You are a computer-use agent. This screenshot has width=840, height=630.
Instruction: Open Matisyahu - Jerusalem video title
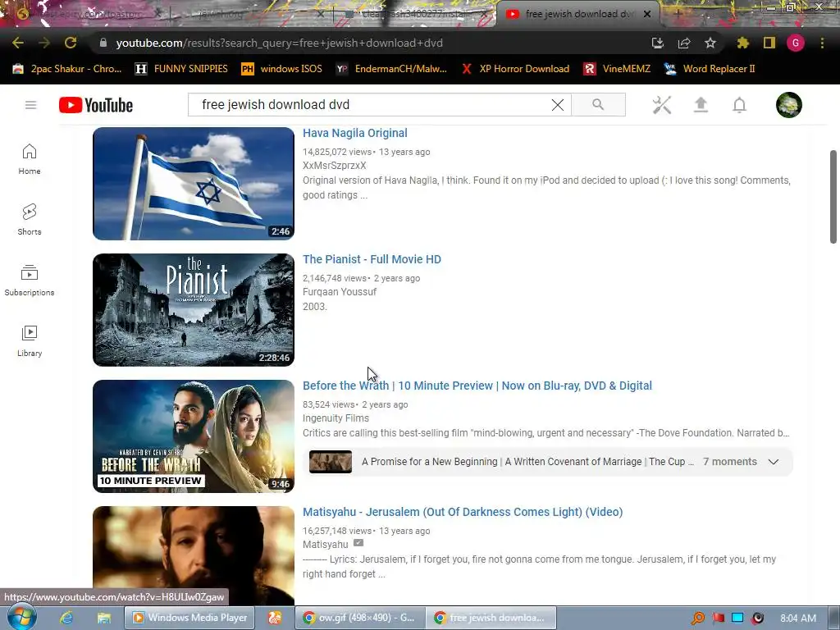click(x=463, y=512)
